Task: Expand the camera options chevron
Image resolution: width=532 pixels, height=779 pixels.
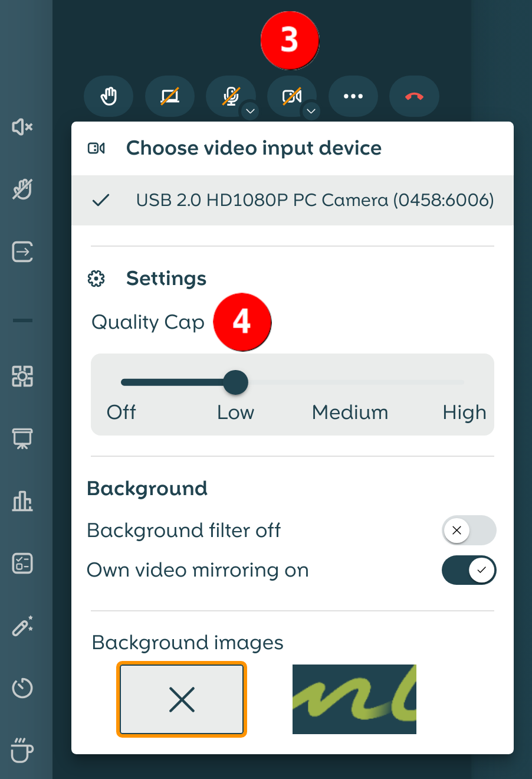Action: point(311,111)
